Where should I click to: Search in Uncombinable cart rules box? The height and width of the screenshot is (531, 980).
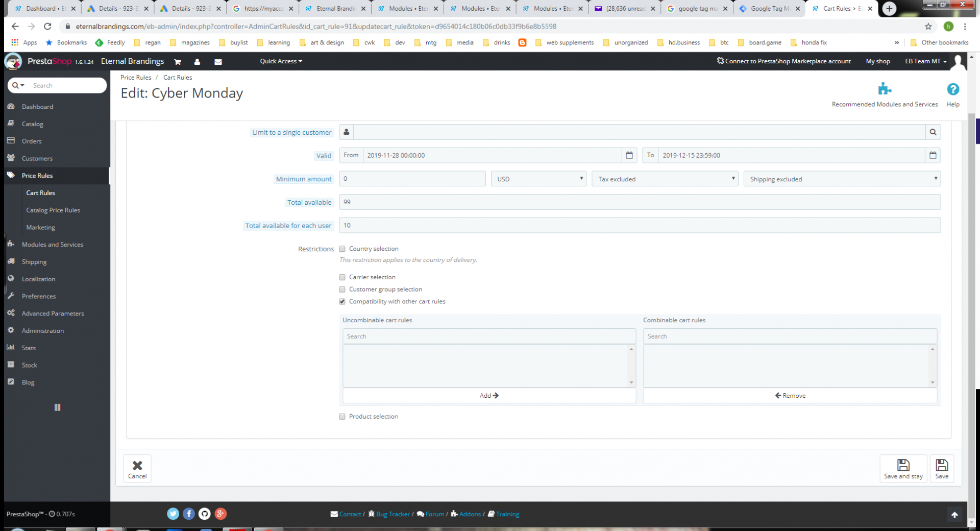click(489, 336)
